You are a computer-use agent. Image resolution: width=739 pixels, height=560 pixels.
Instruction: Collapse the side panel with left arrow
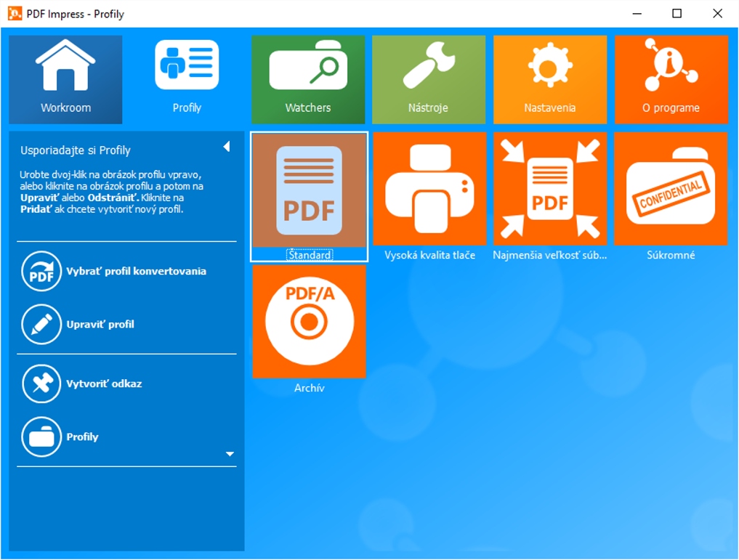point(226,147)
